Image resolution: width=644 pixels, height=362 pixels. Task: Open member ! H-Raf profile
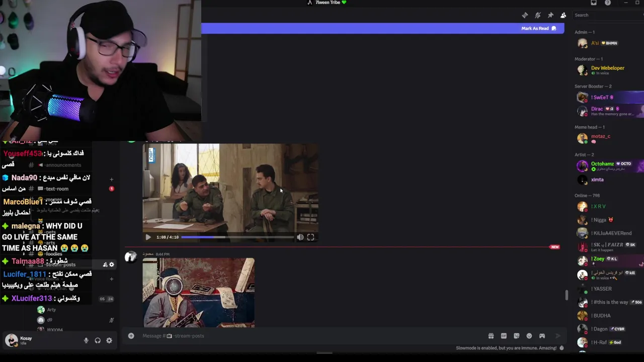point(599,342)
